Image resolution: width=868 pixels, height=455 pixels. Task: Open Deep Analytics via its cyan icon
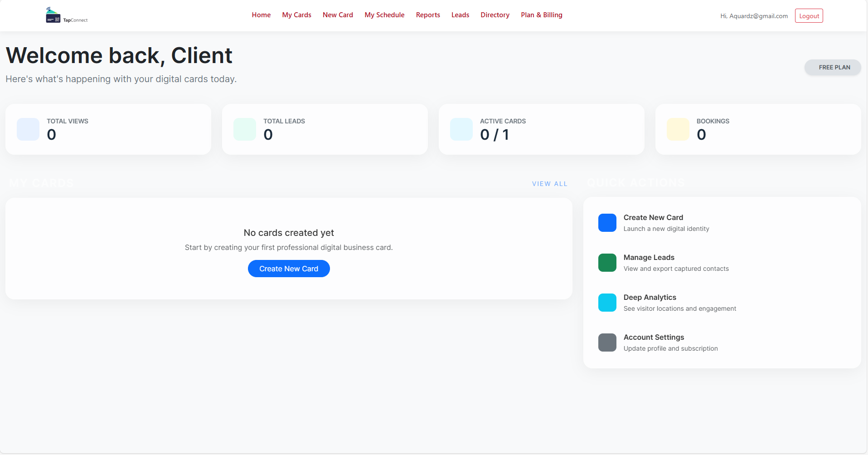607,302
